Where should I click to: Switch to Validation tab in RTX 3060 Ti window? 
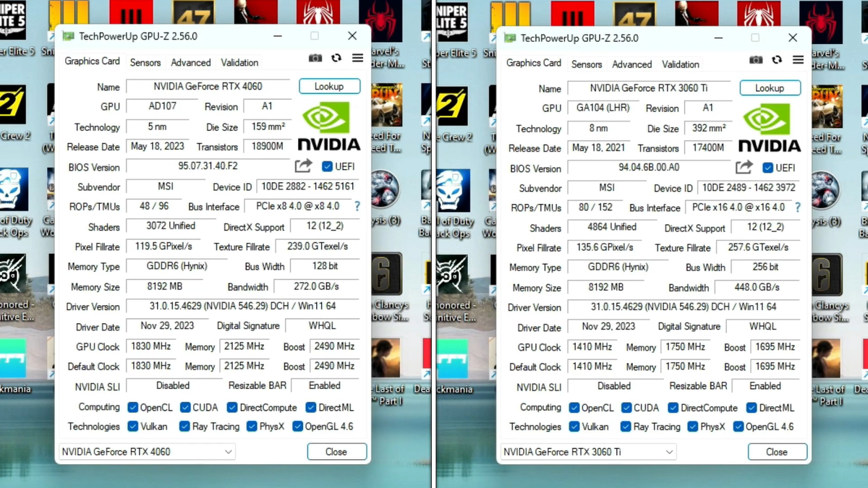(681, 64)
